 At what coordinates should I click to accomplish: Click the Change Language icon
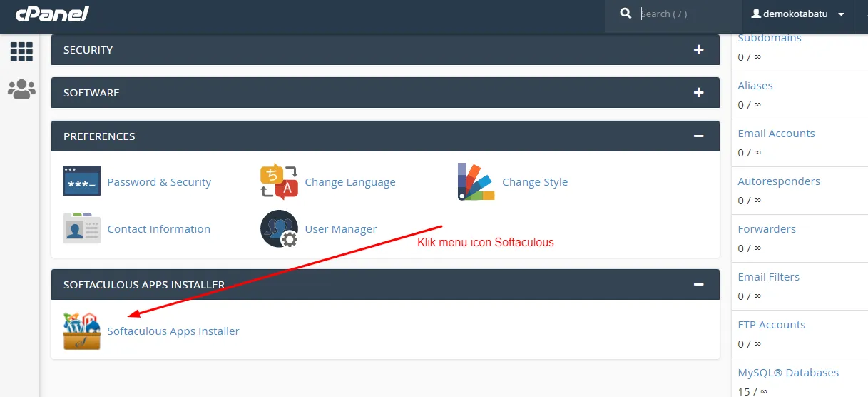279,181
